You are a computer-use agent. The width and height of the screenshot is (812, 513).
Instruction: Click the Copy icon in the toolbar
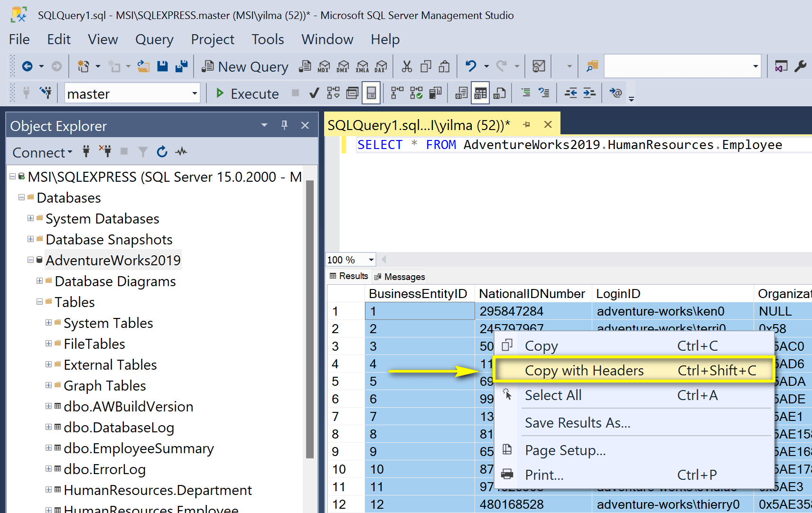click(426, 66)
